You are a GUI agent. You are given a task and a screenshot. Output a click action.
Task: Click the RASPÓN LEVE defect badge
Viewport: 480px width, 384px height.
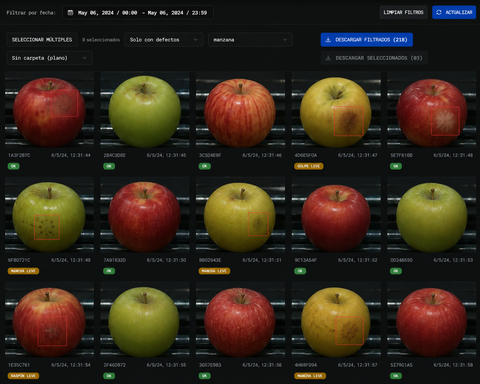tap(23, 376)
